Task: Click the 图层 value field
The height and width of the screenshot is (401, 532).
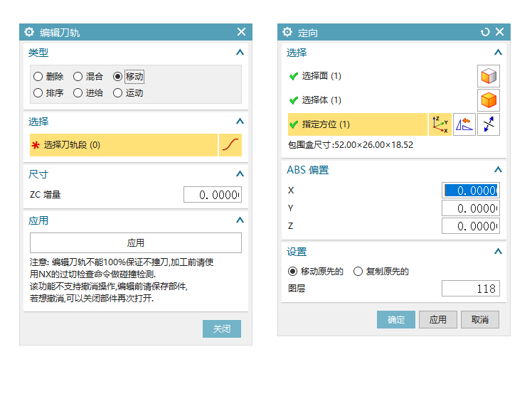Action: 470,289
